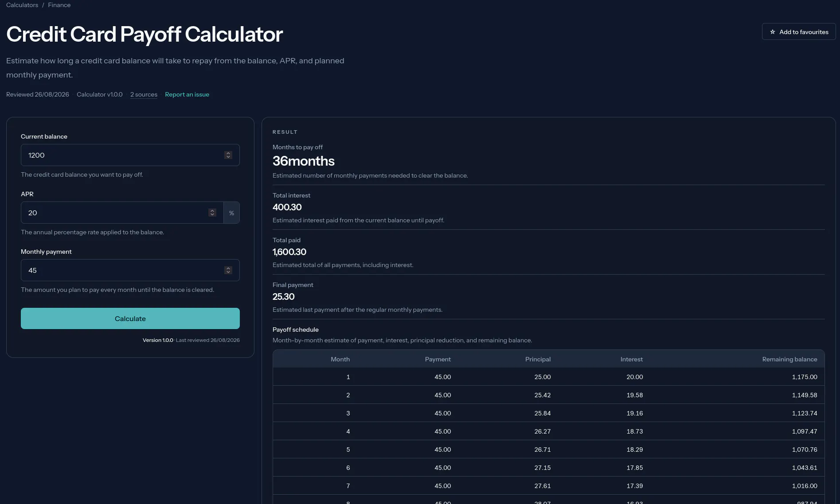
Task: Click the Payoff schedule heading
Action: click(x=296, y=330)
